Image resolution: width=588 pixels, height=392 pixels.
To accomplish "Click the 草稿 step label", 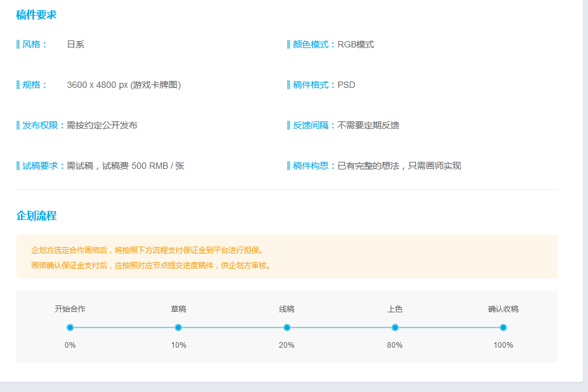I will point(178,309).
